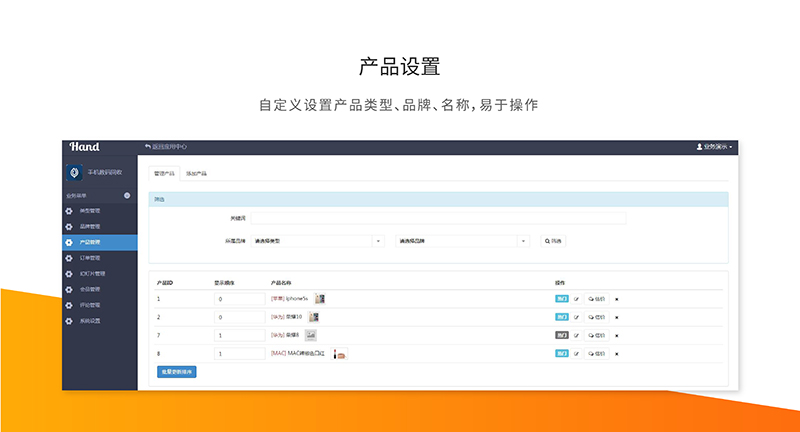Delete product 7 using the × icon
The image size is (800, 432).
pyautogui.click(x=617, y=336)
